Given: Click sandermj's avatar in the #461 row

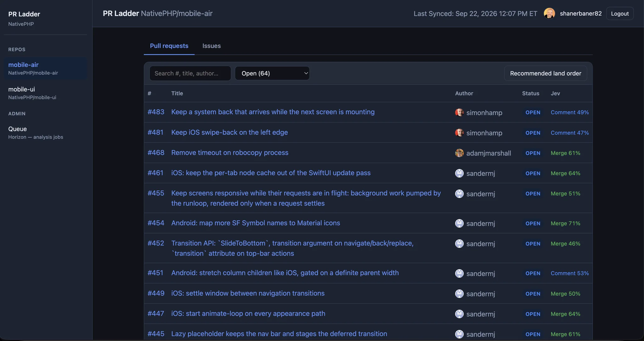Looking at the screenshot, I should click(x=459, y=173).
